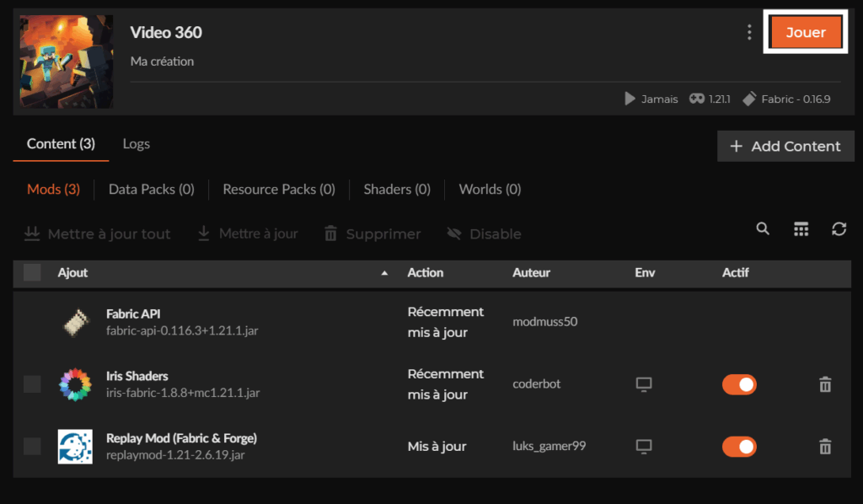863x504 pixels.
Task: Click the refresh arrows icon
Action: pos(839,229)
